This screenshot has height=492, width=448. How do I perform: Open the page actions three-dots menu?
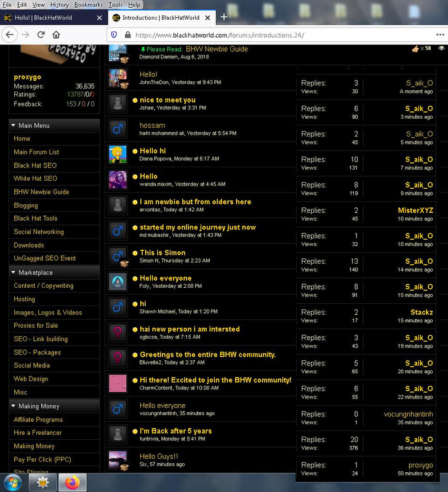pyautogui.click(x=440, y=35)
